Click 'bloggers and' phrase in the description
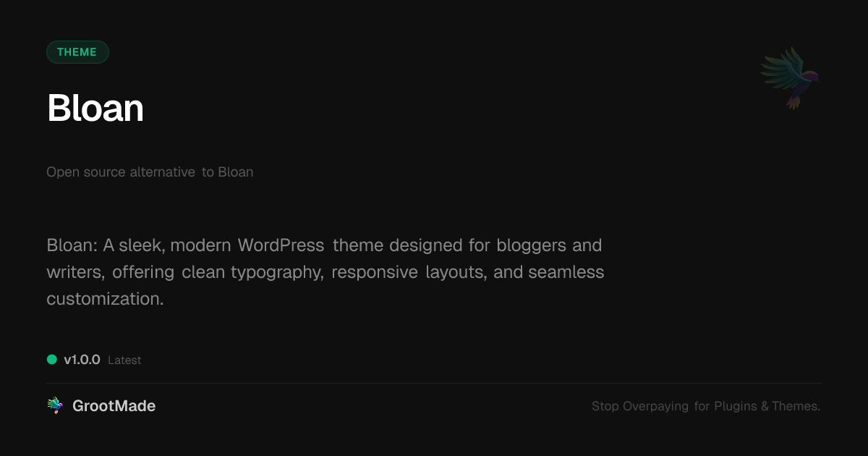868x456 pixels. tap(549, 245)
